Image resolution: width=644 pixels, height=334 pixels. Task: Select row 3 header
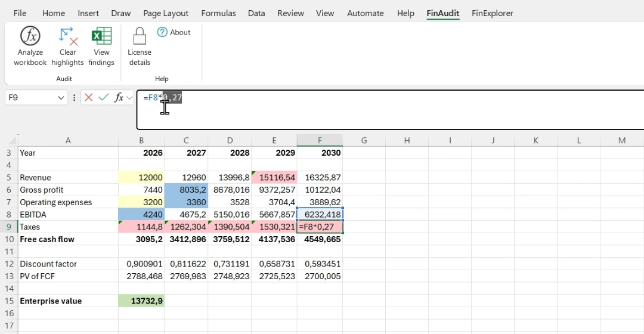point(9,153)
